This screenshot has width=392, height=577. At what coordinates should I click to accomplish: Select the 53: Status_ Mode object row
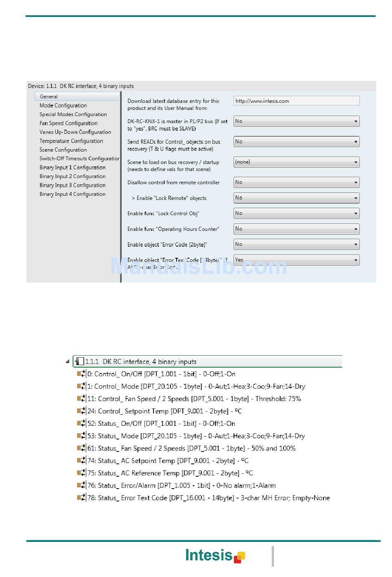[x=196, y=436]
